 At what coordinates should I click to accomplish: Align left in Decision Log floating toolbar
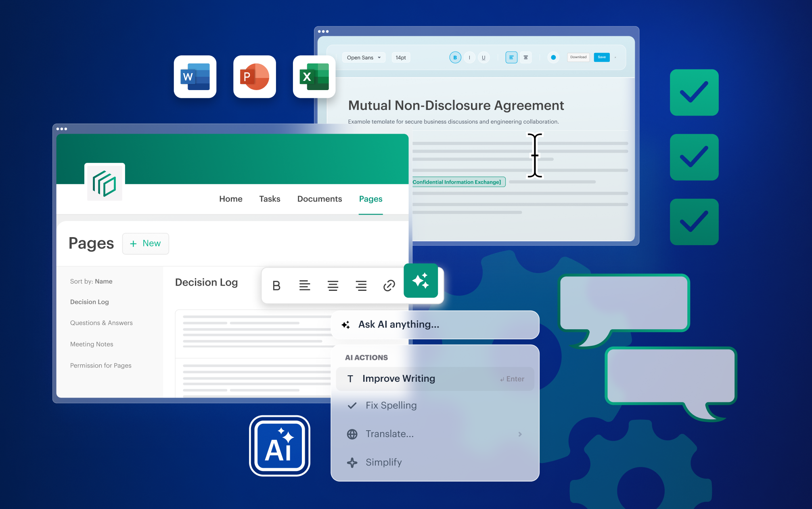(305, 286)
